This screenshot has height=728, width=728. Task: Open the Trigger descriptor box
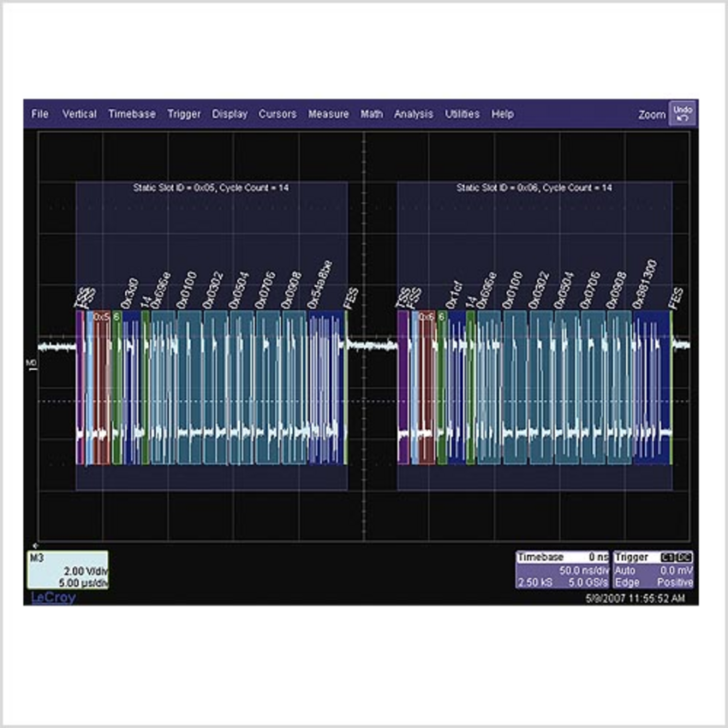[653, 570]
